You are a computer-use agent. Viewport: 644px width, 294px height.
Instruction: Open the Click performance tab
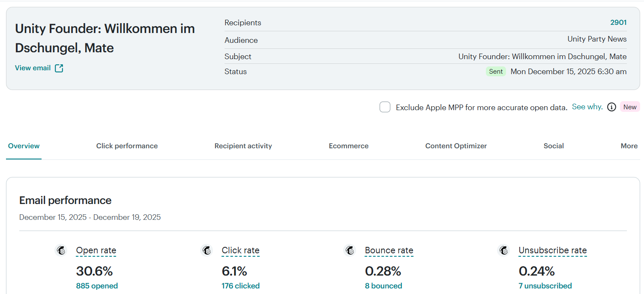[x=127, y=146]
